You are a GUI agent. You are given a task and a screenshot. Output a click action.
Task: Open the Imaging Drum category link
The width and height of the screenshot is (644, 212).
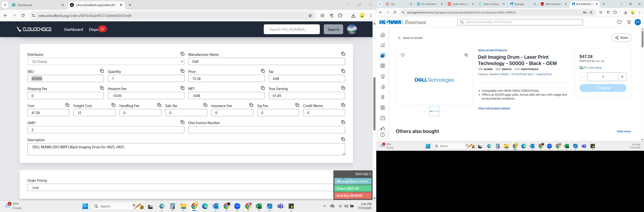[544, 74]
